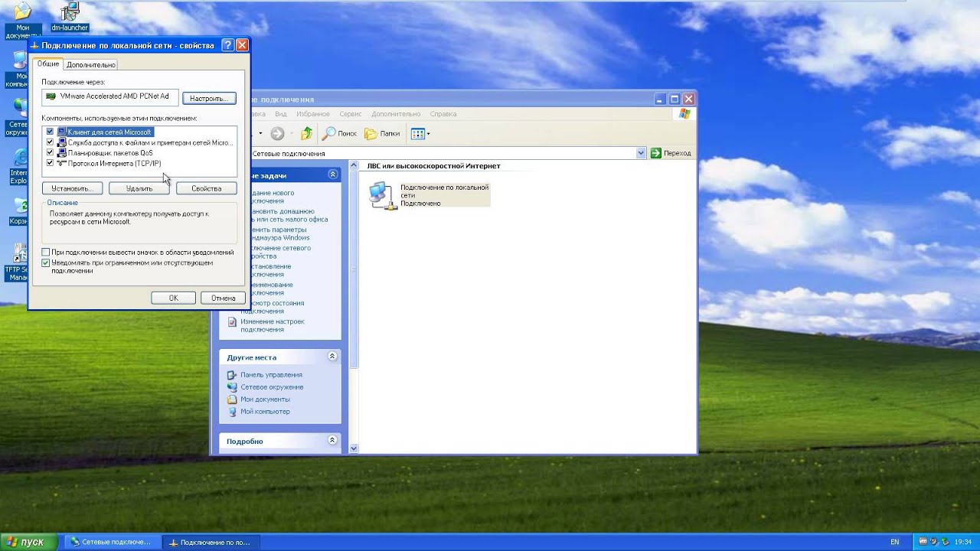Click the Help question-mark button in properties dialog
The image size is (980, 551).
227,45
